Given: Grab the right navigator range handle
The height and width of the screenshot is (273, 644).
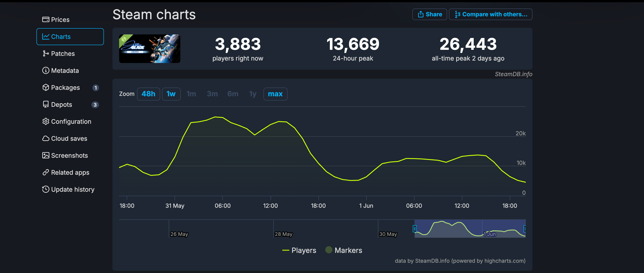Looking at the screenshot, I should [x=525, y=229].
